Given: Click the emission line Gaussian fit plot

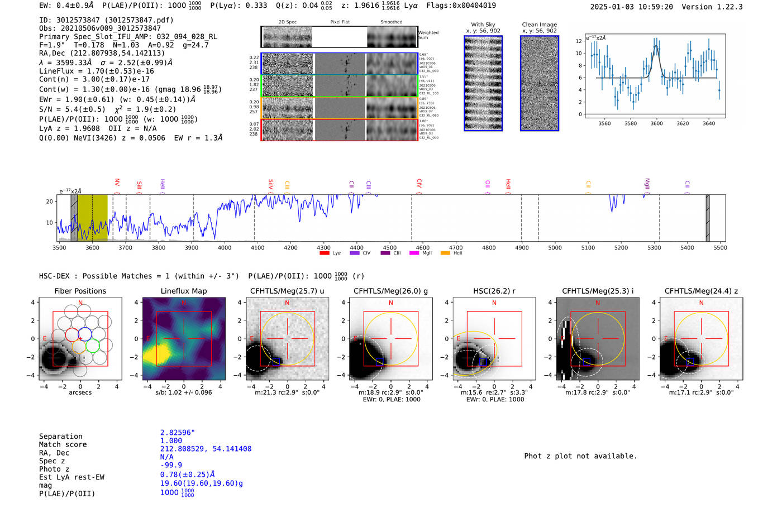Looking at the screenshot, I should point(655,76).
